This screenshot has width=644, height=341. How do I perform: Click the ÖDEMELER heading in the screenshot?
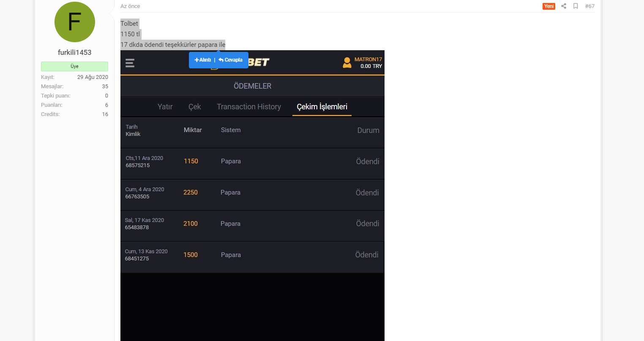pyautogui.click(x=252, y=86)
